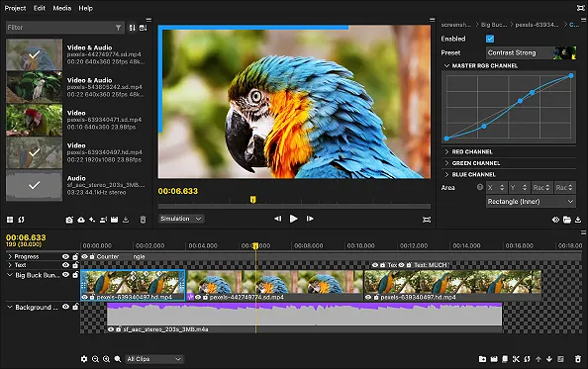This screenshot has height=369, width=588.
Task: Open timeline settings gear icon
Action: (84, 359)
